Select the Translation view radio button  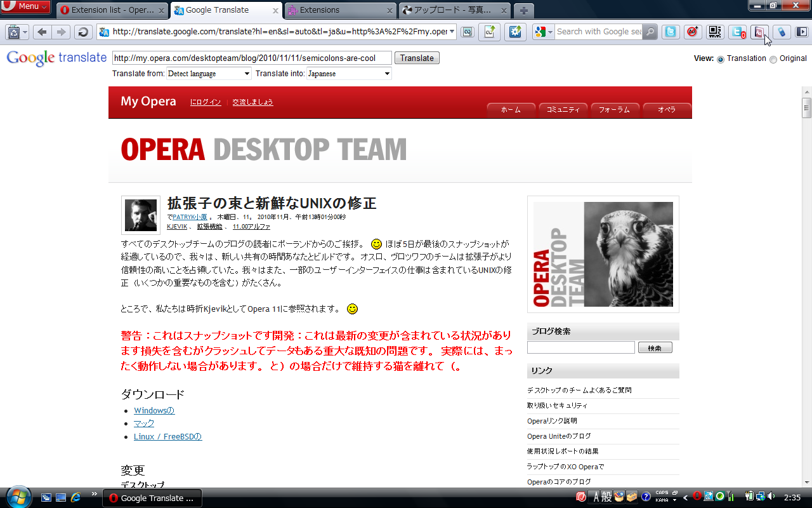720,59
